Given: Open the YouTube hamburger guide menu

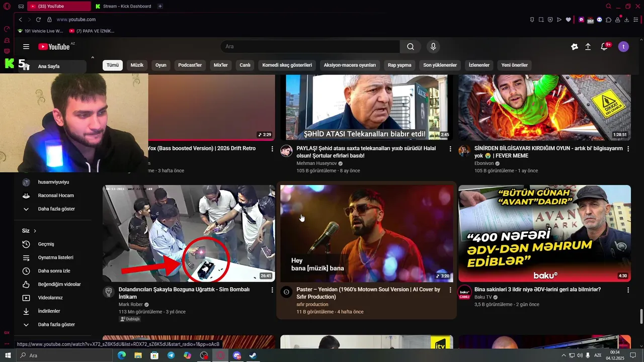Looking at the screenshot, I should [x=26, y=47].
